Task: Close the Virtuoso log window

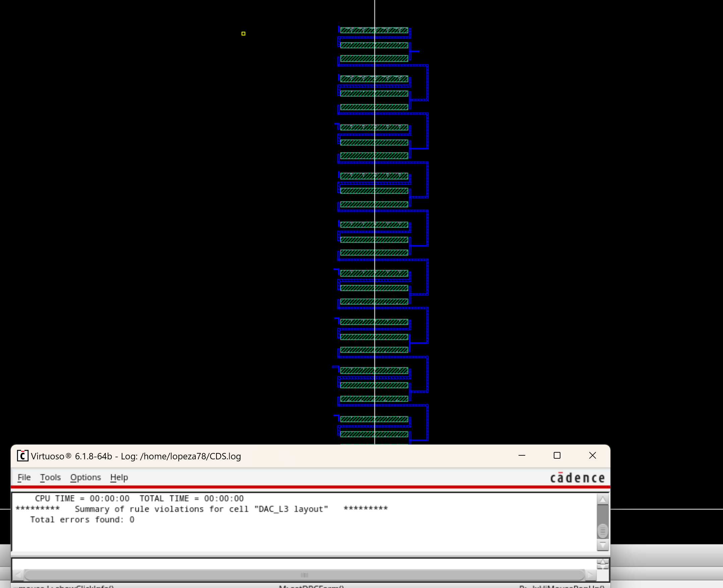Action: click(x=592, y=456)
